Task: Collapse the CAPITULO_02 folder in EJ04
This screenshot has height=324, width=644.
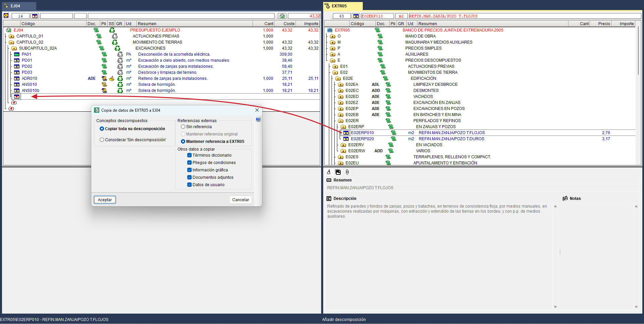Action: tap(11, 42)
